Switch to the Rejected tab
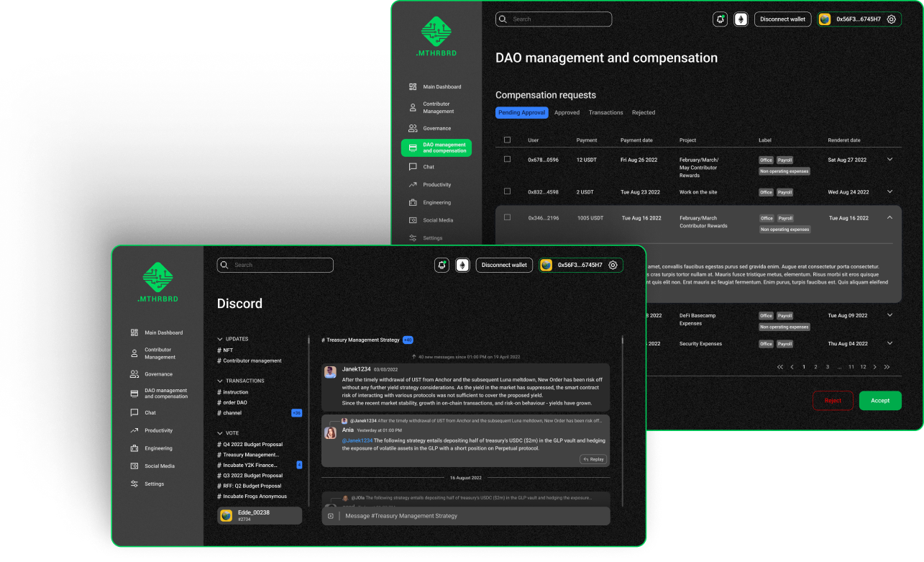This screenshot has height=562, width=924. 644,112
